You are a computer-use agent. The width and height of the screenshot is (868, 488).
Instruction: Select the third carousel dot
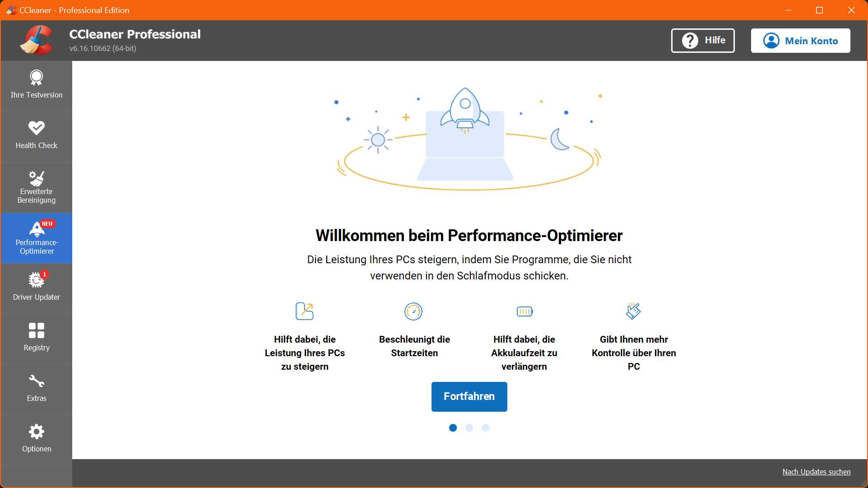[x=485, y=428]
